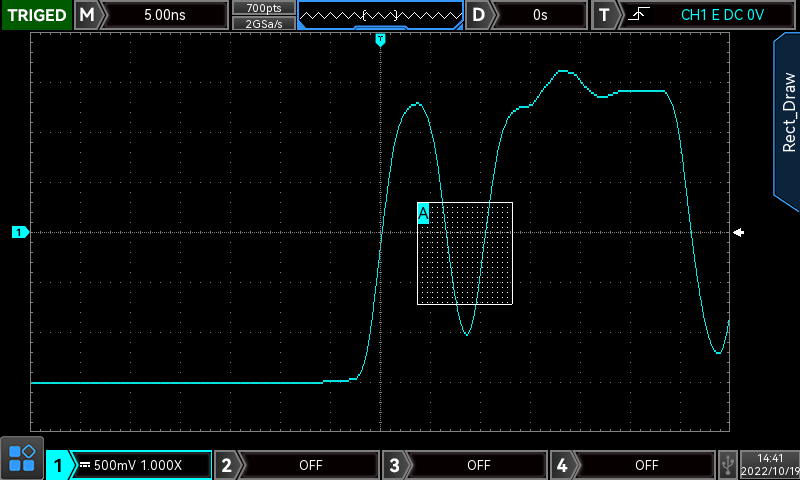Click the M horizontal timebase icon
Screen dimensions: 800x480
(x=88, y=15)
